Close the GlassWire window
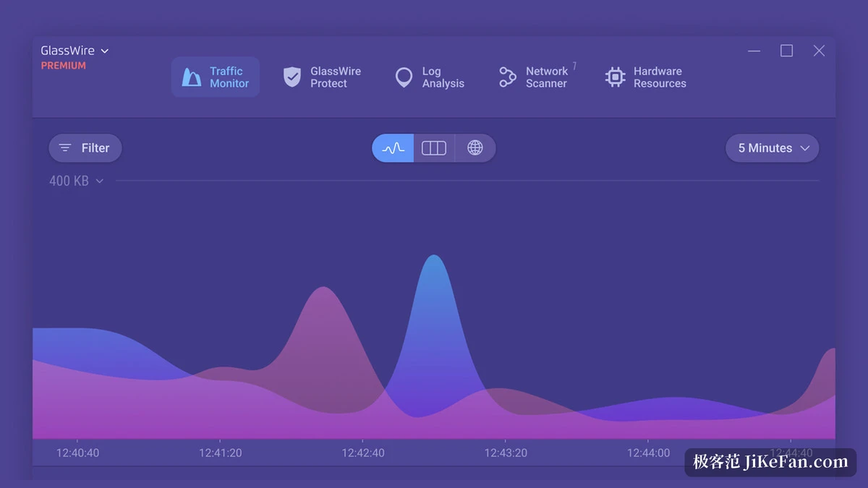The height and width of the screenshot is (488, 868). 819,51
